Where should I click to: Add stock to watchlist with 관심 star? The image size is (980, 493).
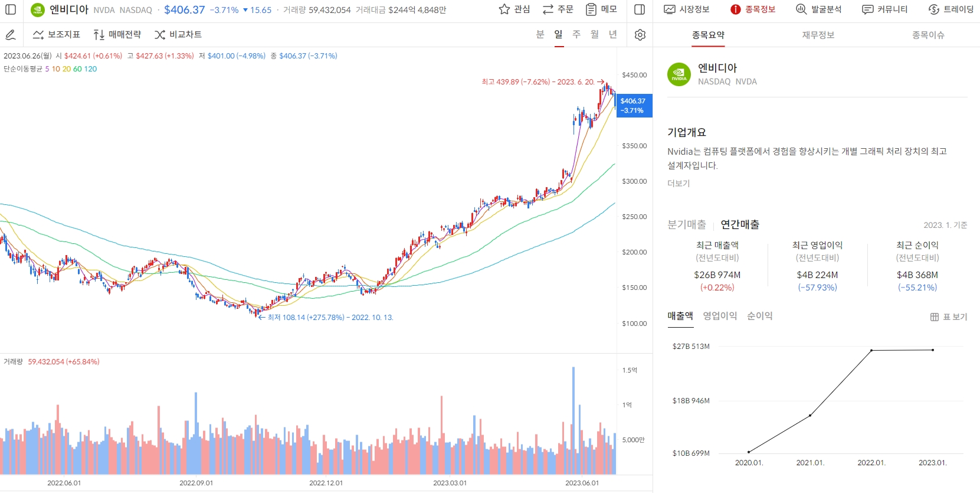tap(514, 9)
